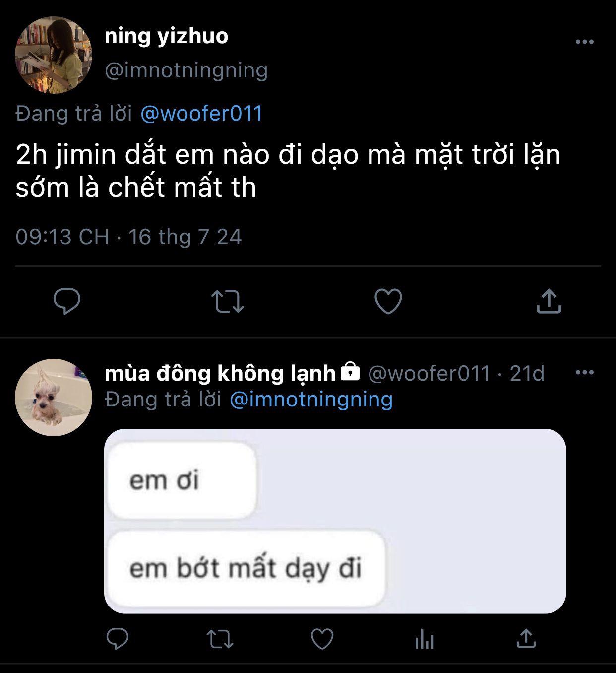Select the mùa đông không lạnh display name
The height and width of the screenshot is (673, 616).
click(x=220, y=373)
